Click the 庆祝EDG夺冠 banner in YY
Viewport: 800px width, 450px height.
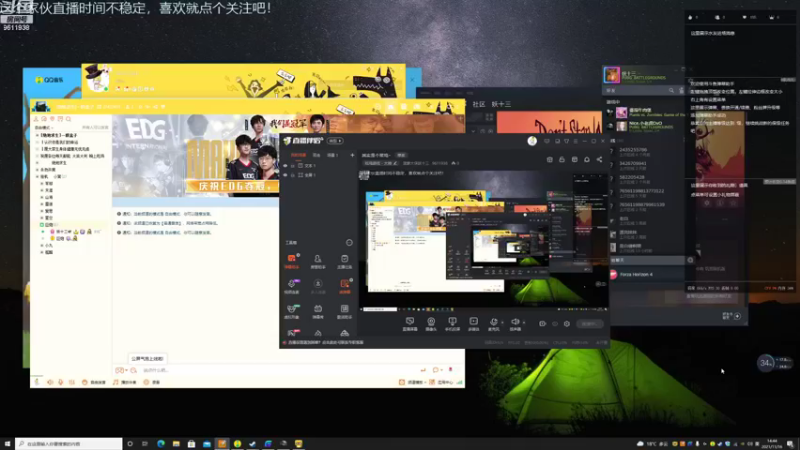(x=232, y=186)
